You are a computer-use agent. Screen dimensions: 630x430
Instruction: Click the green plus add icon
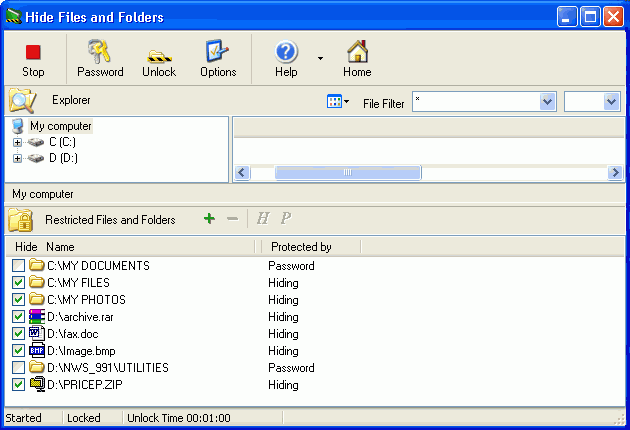[x=209, y=219]
